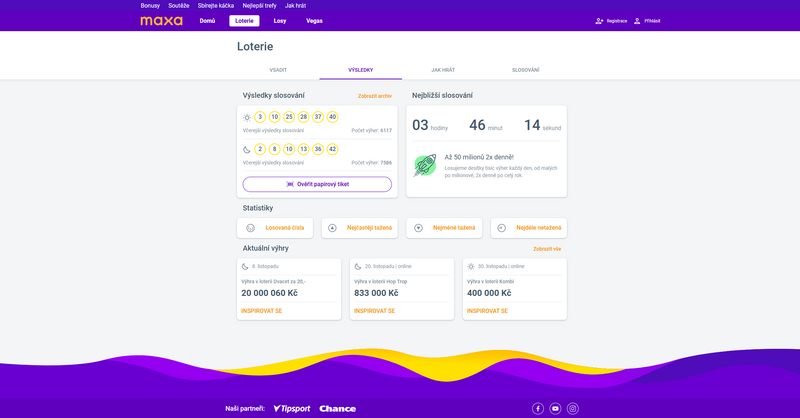The width and height of the screenshot is (800, 418).
Task: Click the Zobrazit archiv link
Action: point(375,96)
